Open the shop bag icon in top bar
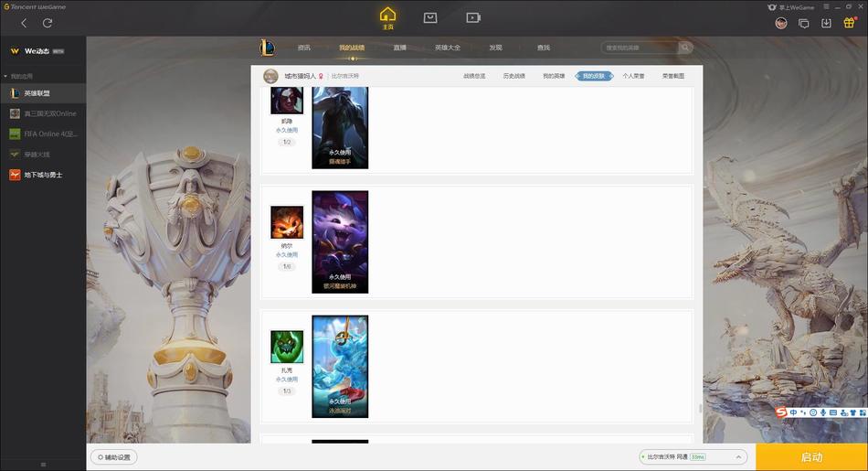Screen dimensions: 868x471 430,17
